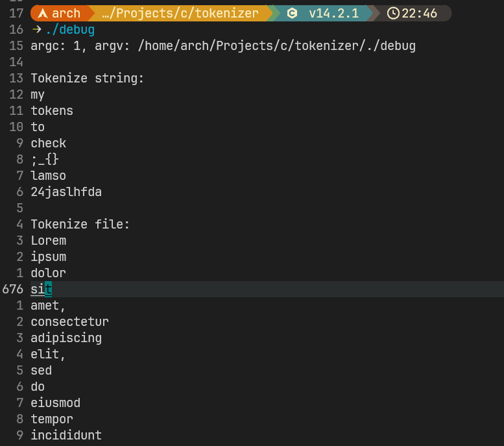Screen dimensions: 504x446
Task: Click the token 'elit,'
Action: pos(48,354)
